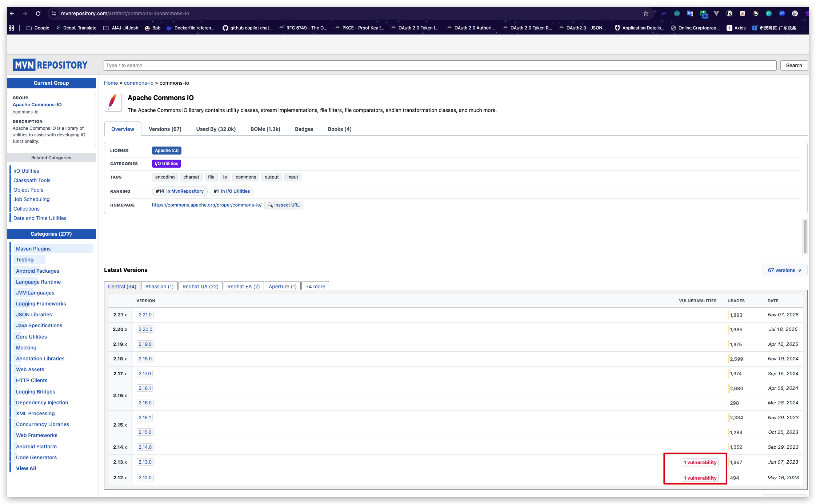The image size is (816, 504).
Task: Select the Atlassian (1) repository tab
Action: [159, 286]
